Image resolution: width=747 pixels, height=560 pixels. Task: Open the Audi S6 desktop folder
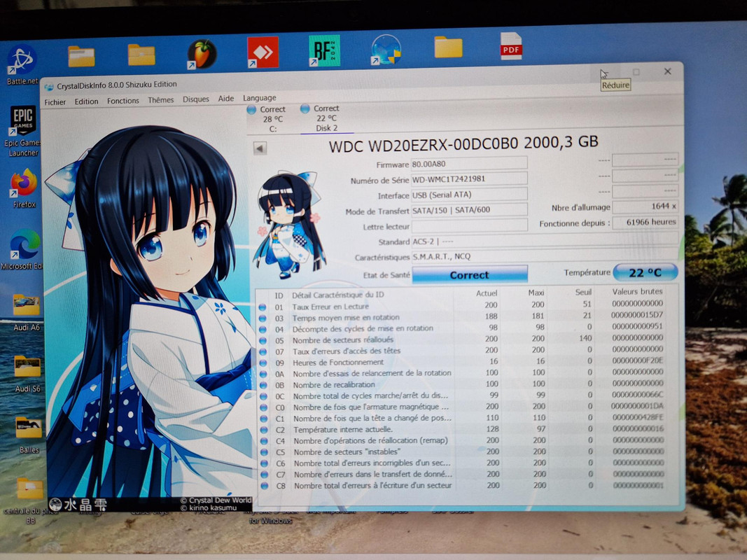coord(27,373)
